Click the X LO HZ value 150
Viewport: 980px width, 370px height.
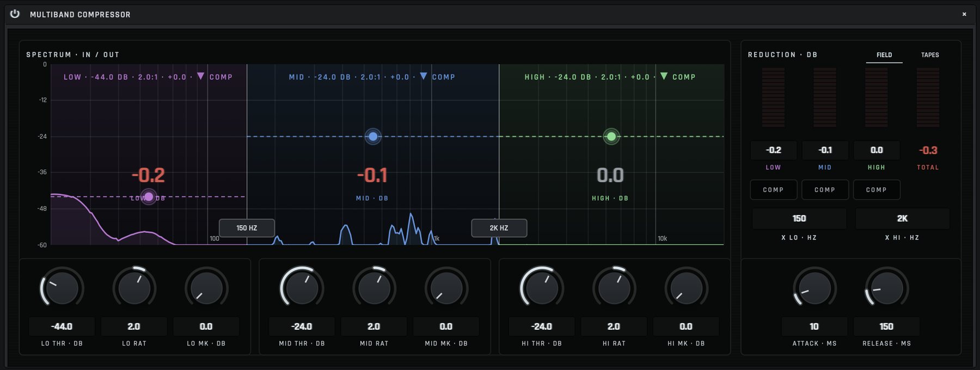click(x=799, y=218)
